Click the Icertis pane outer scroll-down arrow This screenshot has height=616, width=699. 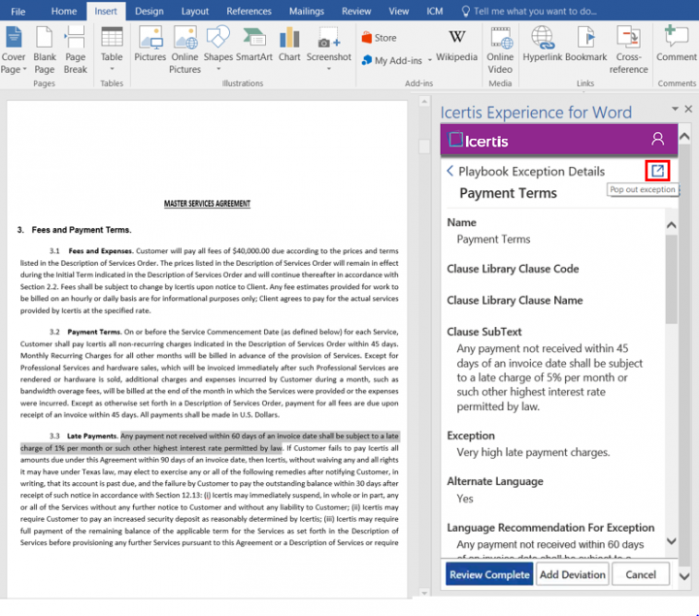684,576
